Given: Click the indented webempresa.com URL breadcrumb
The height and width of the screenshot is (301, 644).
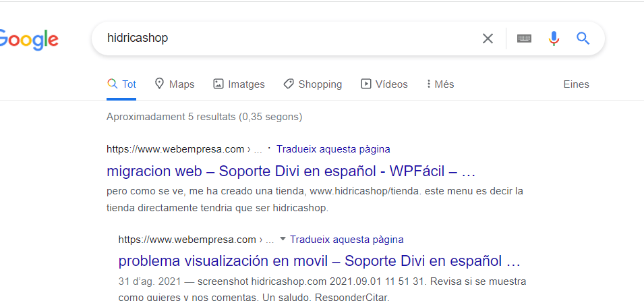Looking at the screenshot, I should click(196, 240).
